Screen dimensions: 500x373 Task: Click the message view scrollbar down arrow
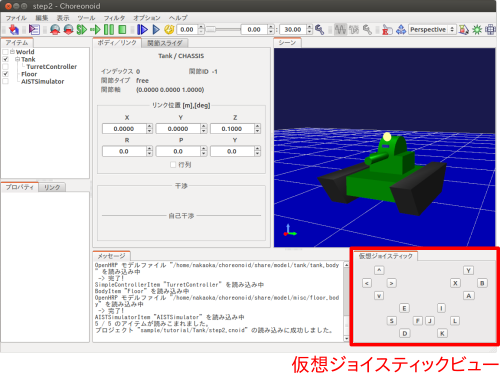[347, 338]
